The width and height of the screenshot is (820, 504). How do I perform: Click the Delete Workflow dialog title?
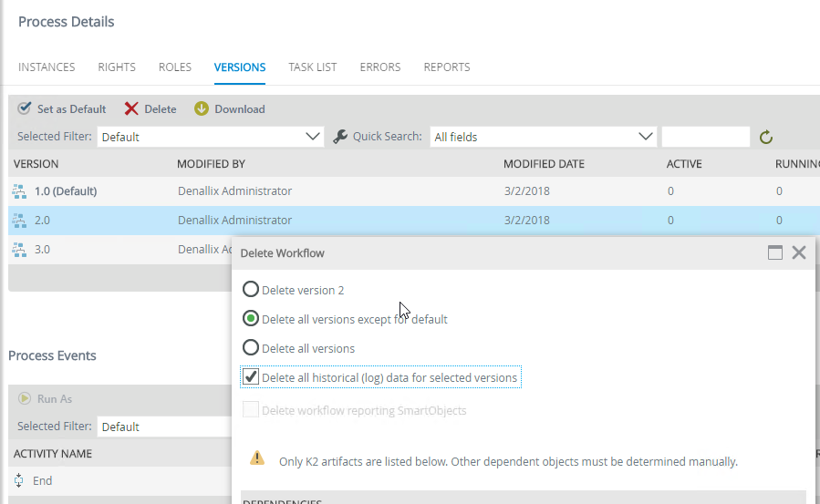coord(283,253)
